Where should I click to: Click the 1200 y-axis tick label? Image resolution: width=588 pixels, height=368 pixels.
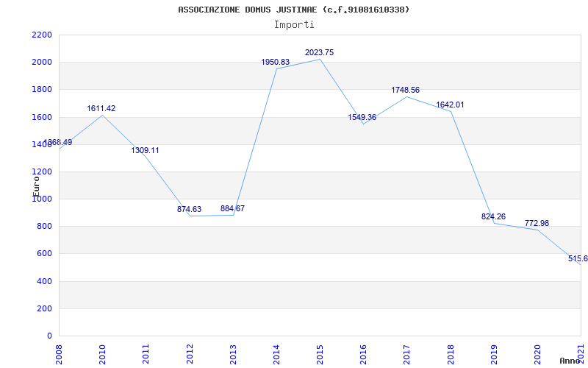(42, 172)
